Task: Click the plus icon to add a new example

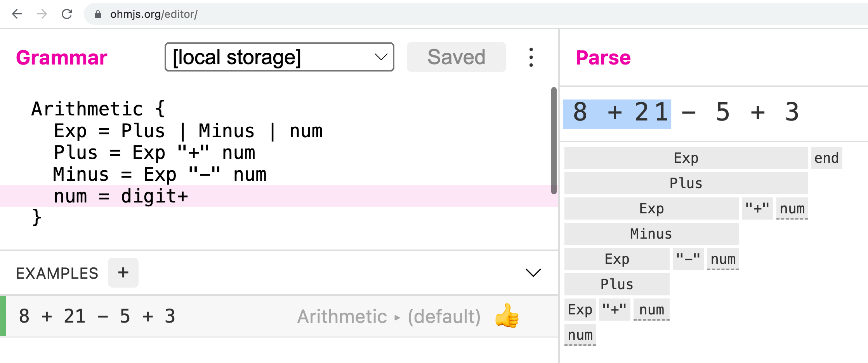Action: (123, 272)
